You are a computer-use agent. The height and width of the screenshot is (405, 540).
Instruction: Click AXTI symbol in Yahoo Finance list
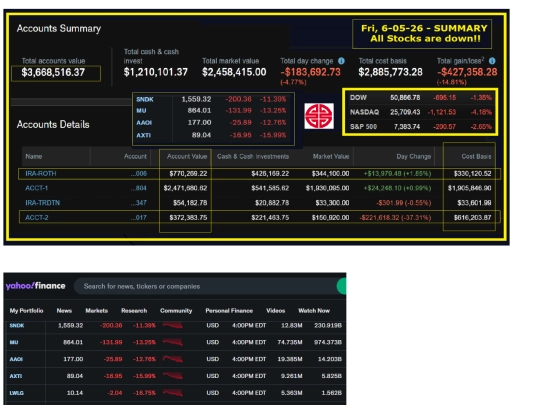(15, 376)
